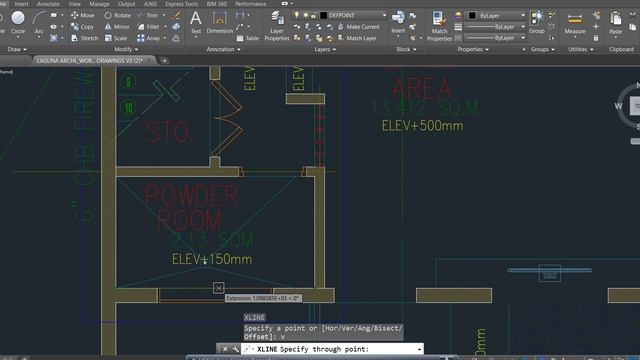Click the Paste tool
This screenshot has height=360, width=640.
[x=616, y=23]
